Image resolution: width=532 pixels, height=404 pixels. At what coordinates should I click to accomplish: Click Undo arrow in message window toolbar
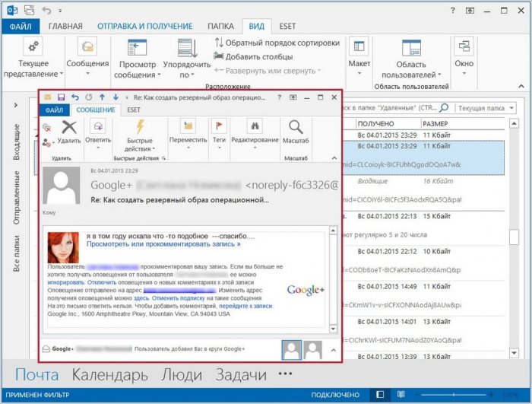pyautogui.click(x=75, y=97)
